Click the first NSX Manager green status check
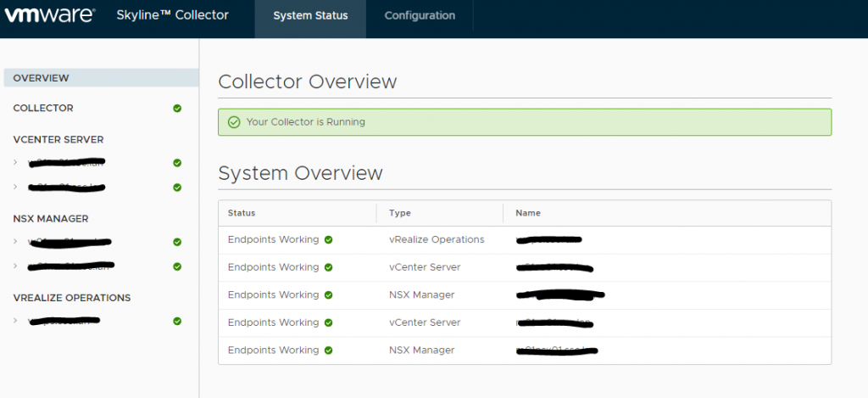868x398 pixels. tap(177, 242)
